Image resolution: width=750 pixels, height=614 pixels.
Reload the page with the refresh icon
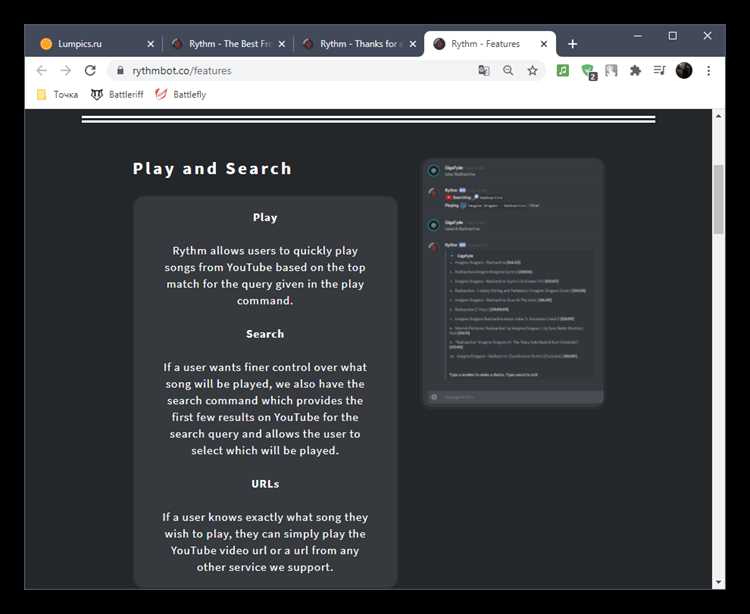pyautogui.click(x=90, y=70)
